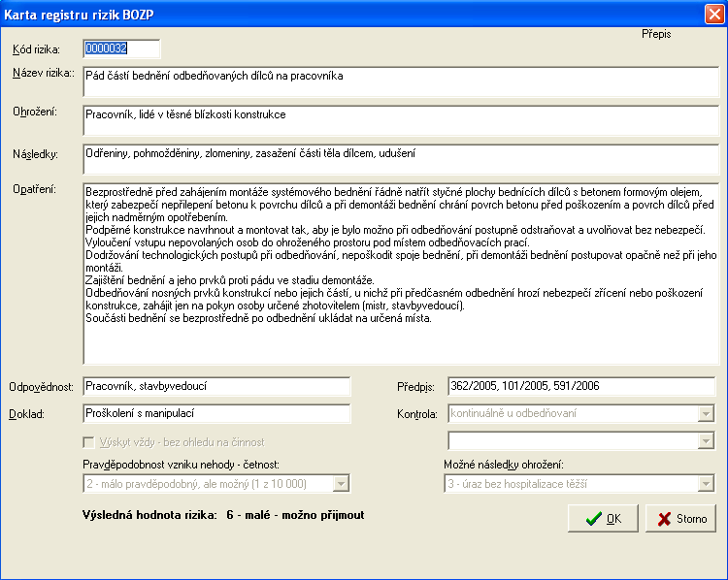The image size is (728, 580).
Task: Click the OK button with green checkmark
Action: (x=603, y=518)
